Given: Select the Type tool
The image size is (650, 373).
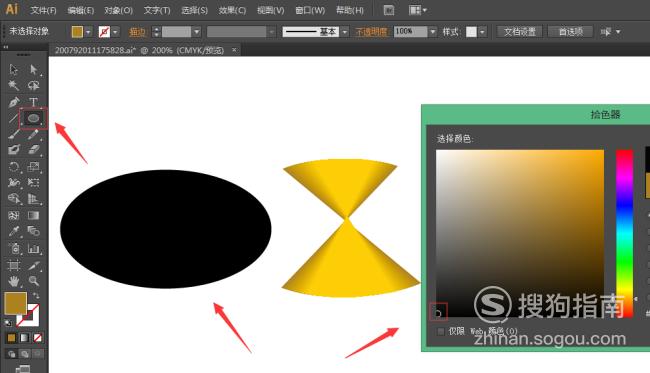Looking at the screenshot, I should click(x=34, y=102).
